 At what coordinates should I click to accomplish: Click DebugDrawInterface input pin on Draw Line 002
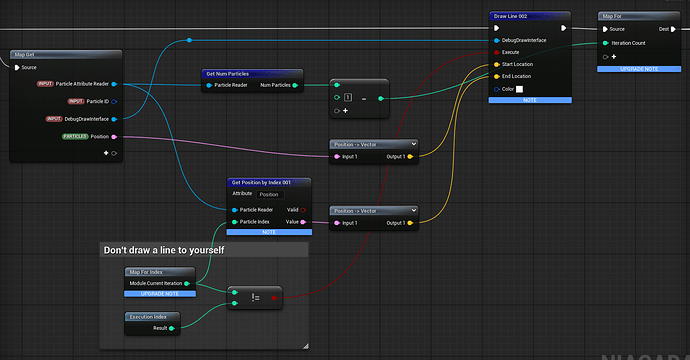click(x=496, y=40)
